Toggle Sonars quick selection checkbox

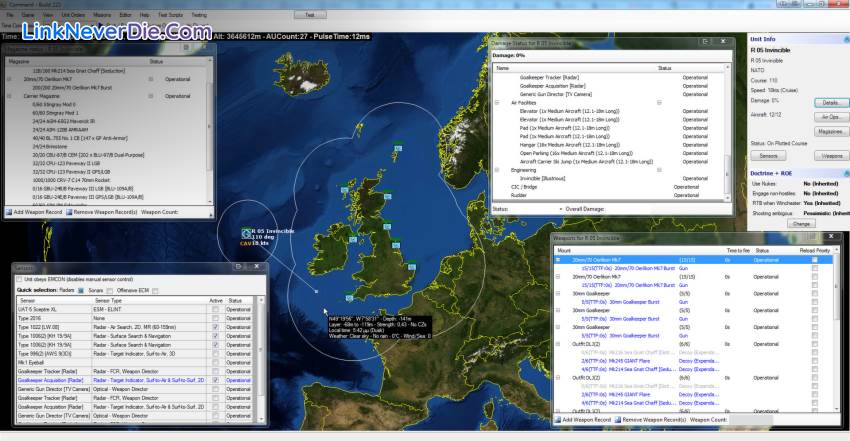110,291
